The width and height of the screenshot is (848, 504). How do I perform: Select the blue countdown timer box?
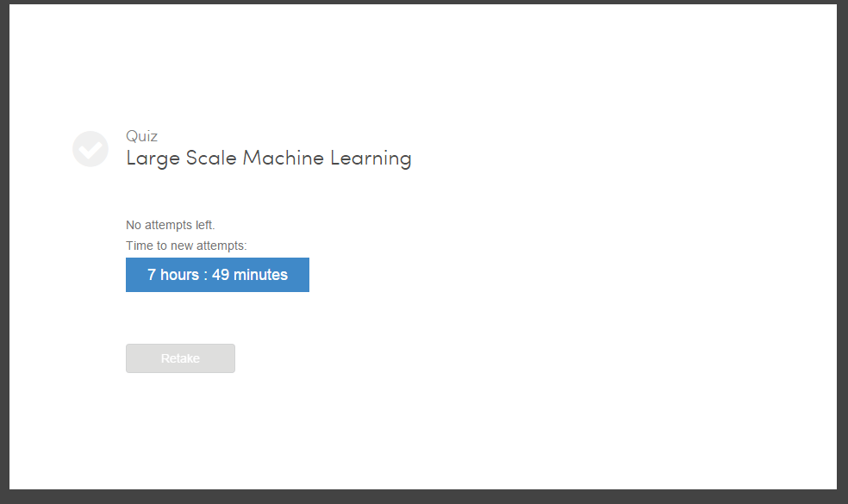coord(217,275)
